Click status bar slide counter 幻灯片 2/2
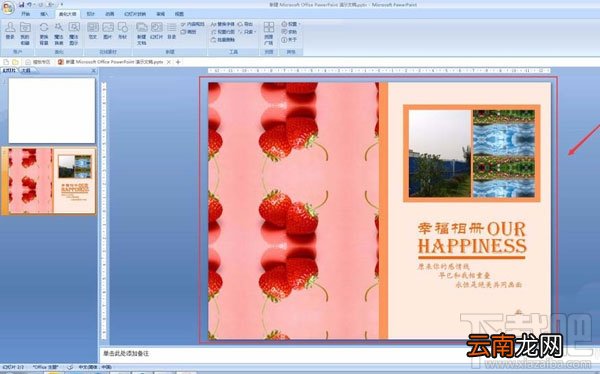600x374 pixels. click(13, 367)
